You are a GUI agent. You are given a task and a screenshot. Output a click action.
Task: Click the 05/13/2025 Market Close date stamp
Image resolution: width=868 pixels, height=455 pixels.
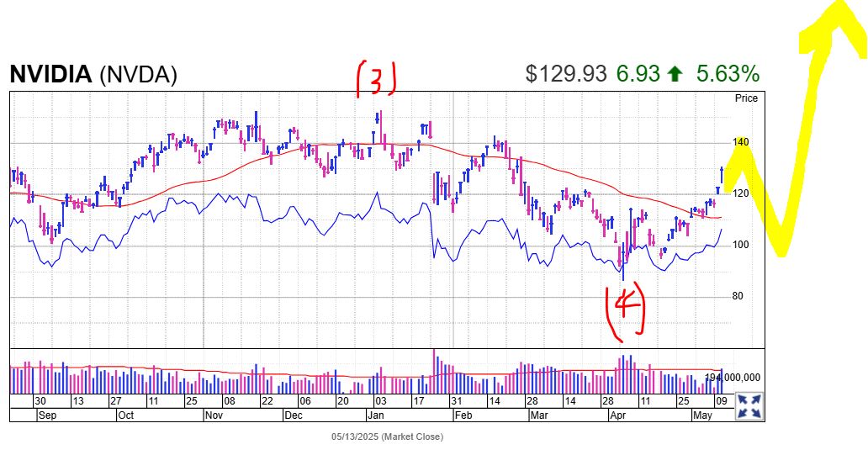387,436
